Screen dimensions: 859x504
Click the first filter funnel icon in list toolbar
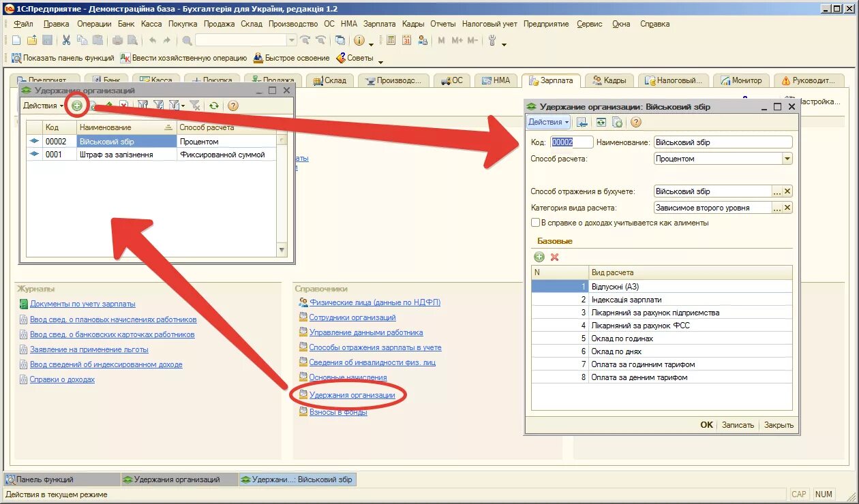(x=142, y=106)
